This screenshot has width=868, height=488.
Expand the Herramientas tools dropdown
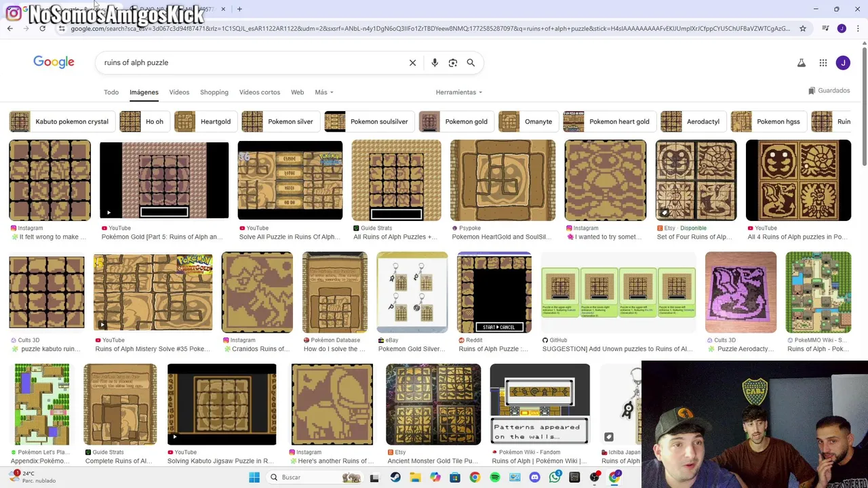pyautogui.click(x=459, y=92)
